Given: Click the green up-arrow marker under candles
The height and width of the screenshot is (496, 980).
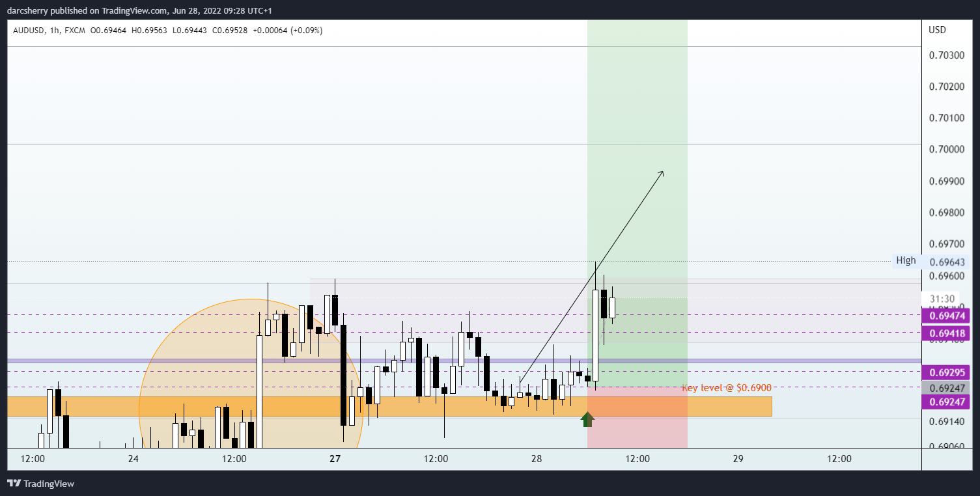Looking at the screenshot, I should (x=588, y=420).
